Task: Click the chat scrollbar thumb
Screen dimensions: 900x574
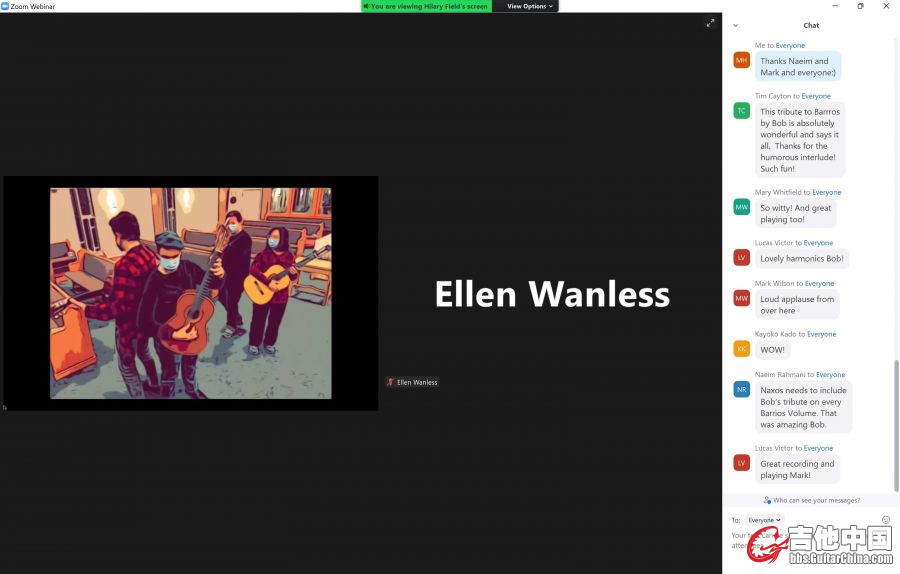Action: click(896, 425)
